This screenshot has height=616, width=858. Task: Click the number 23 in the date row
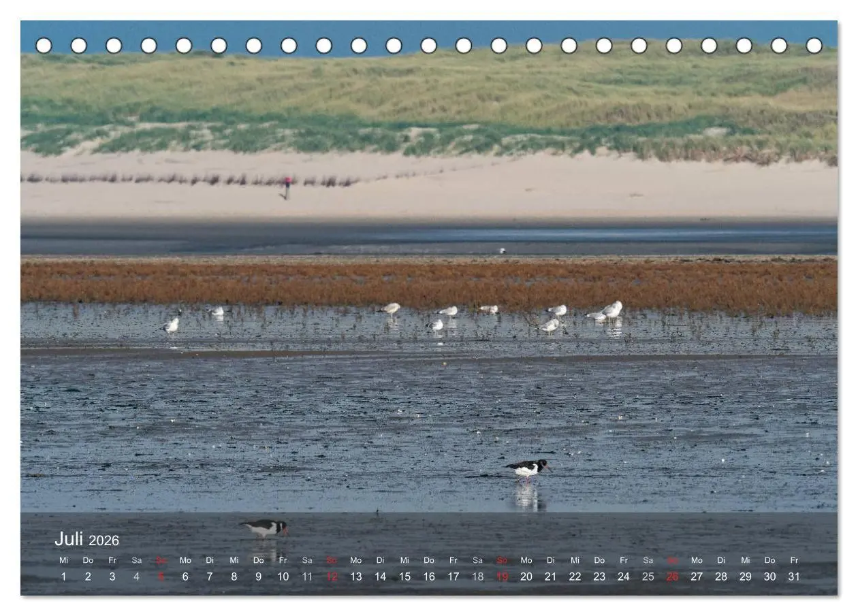(599, 577)
